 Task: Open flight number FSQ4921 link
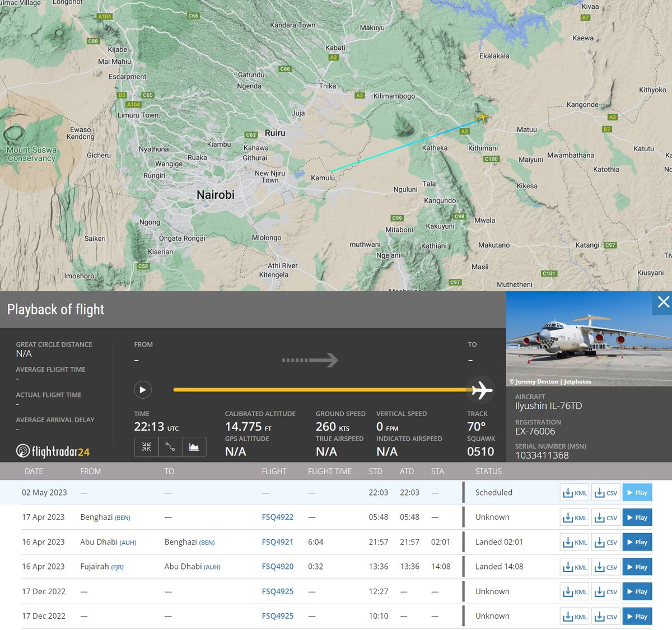click(x=278, y=542)
